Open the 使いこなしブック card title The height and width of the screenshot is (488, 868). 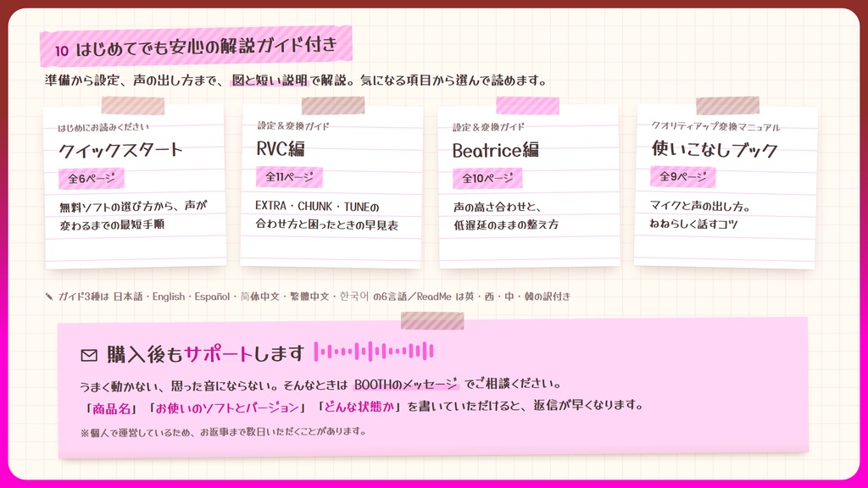click(x=714, y=149)
